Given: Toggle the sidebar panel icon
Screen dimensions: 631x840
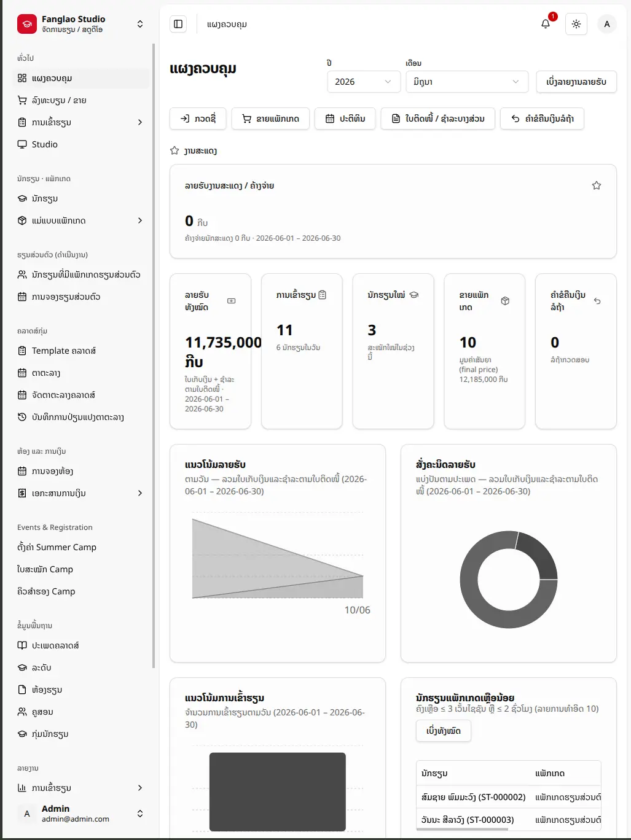Looking at the screenshot, I should [x=178, y=24].
